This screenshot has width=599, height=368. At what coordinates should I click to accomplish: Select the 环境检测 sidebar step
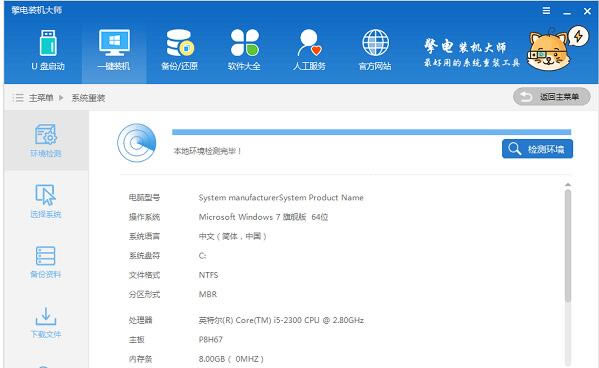click(x=46, y=140)
